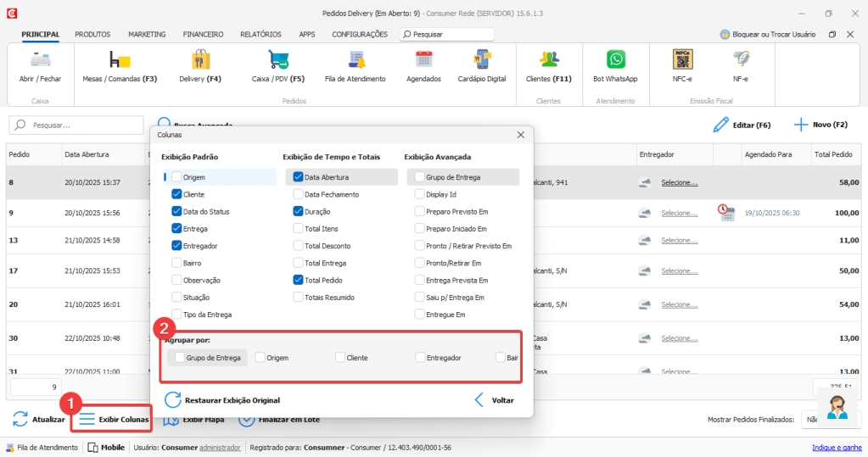
Task: Click the Agendados calendar icon
Action: tap(423, 60)
